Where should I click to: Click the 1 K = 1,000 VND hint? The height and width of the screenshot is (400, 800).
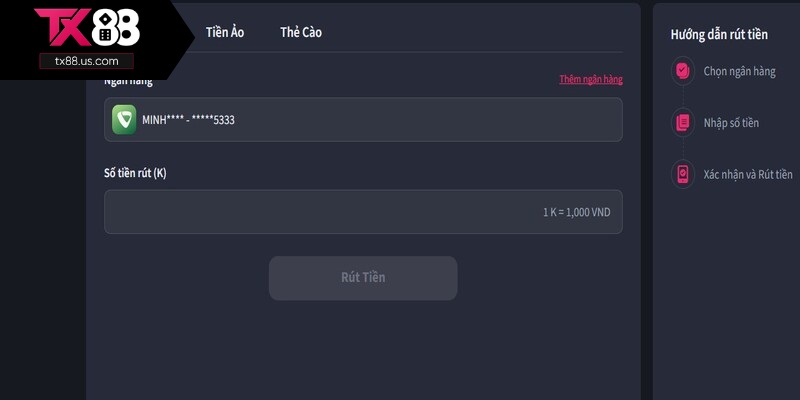[x=577, y=212]
